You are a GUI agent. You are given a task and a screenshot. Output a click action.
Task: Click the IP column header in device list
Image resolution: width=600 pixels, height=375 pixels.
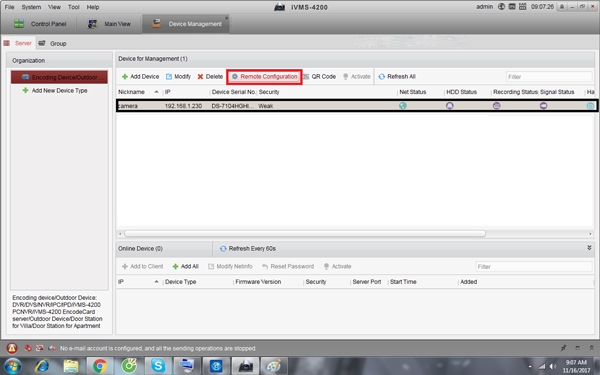pos(167,92)
